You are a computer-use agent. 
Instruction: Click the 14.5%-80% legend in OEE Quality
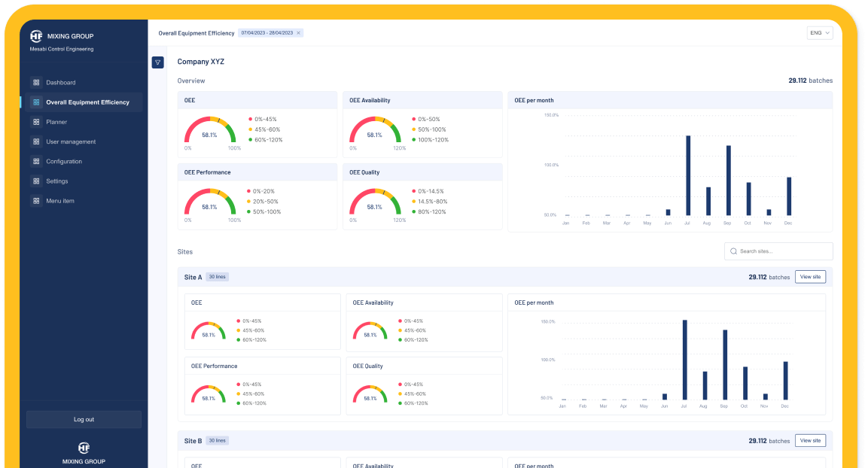430,202
